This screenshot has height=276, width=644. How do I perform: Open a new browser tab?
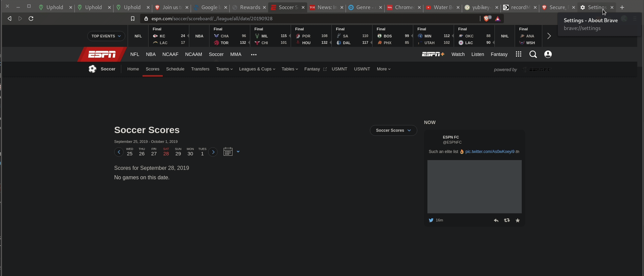(x=622, y=7)
